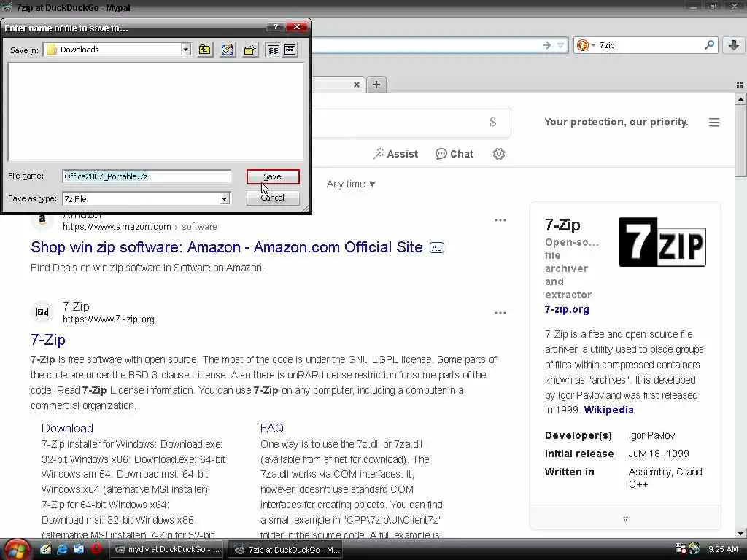This screenshot has width=747, height=560.
Task: Click the File name input field
Action: 147,176
